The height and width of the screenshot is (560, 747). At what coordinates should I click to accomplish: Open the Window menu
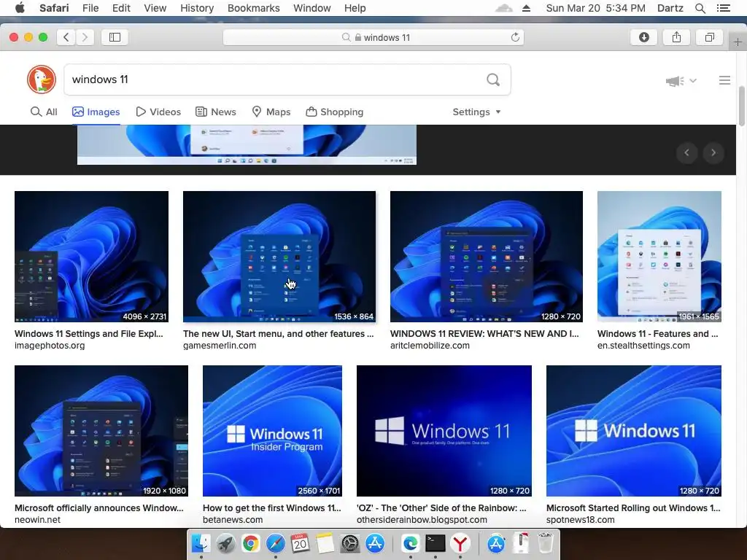click(312, 8)
